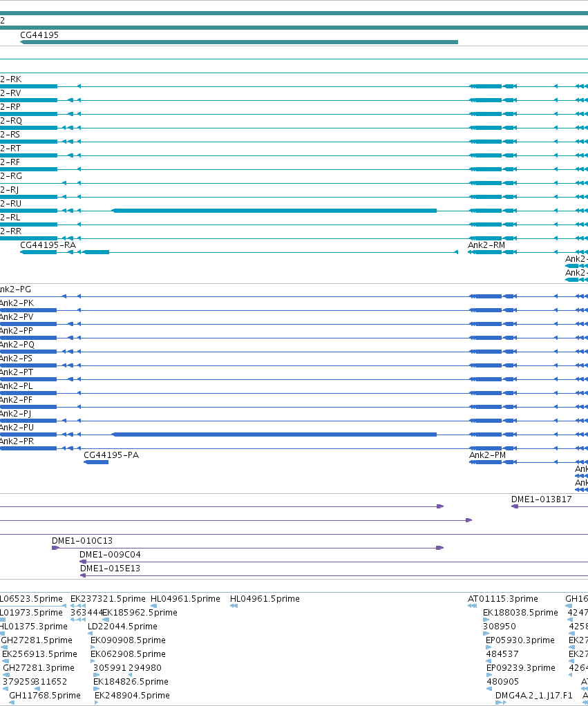Image resolution: width=588 pixels, height=706 pixels.
Task: Click the EK090908.5prime EST label
Action: pyautogui.click(x=129, y=640)
